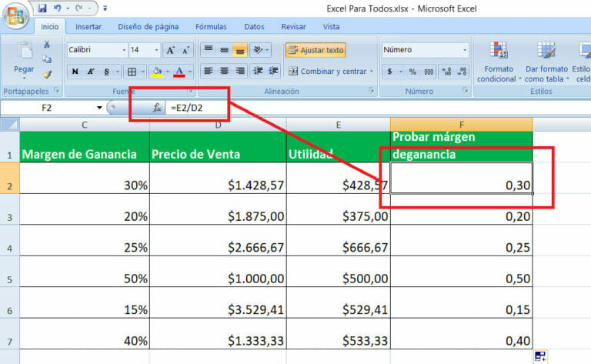
Task: Increase indent
Action: click(273, 71)
